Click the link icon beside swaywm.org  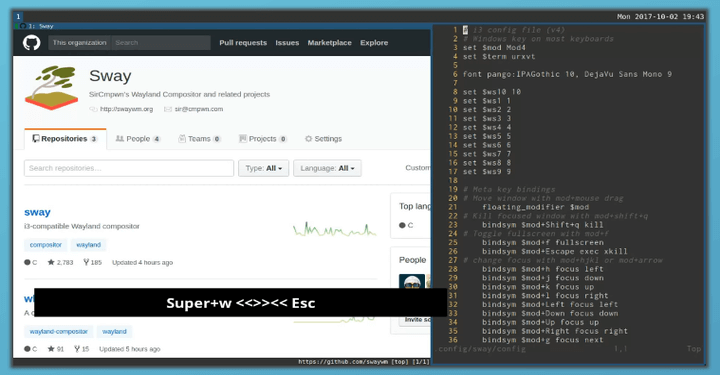pos(93,109)
